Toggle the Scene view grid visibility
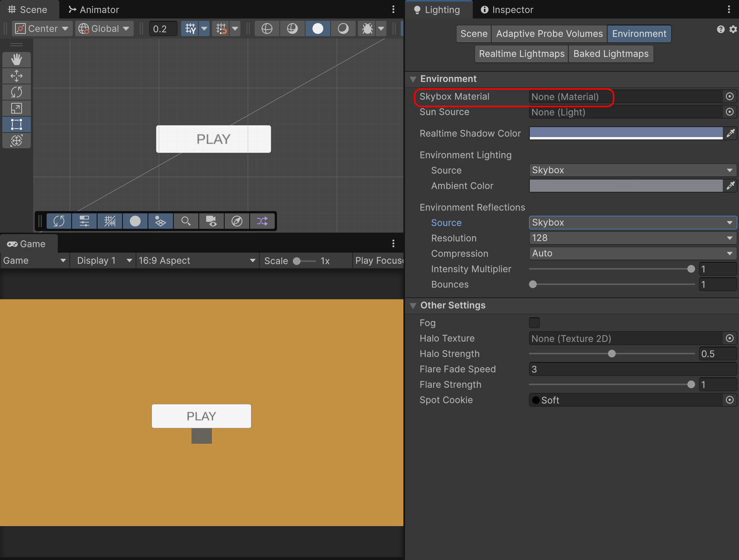 point(190,29)
